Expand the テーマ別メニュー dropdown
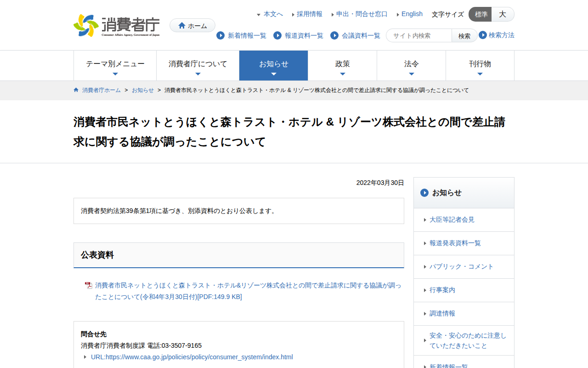Screen dimensions: 588x368 point(115,65)
